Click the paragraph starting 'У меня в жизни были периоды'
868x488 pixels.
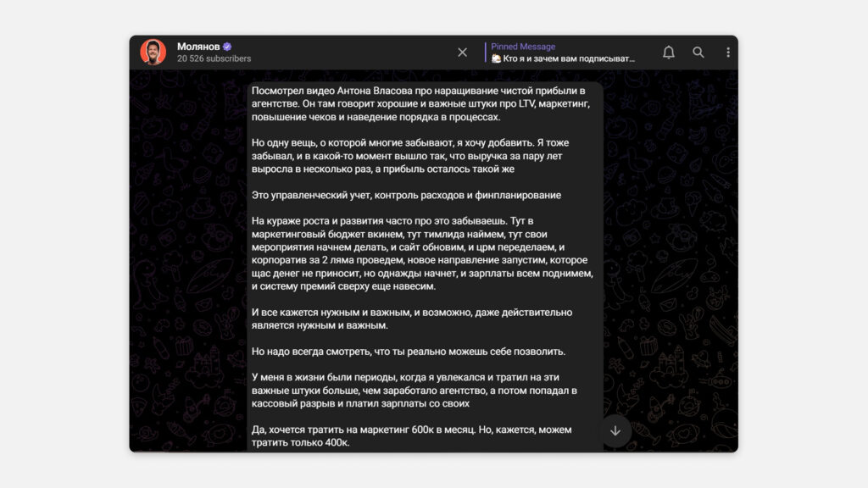(x=415, y=391)
